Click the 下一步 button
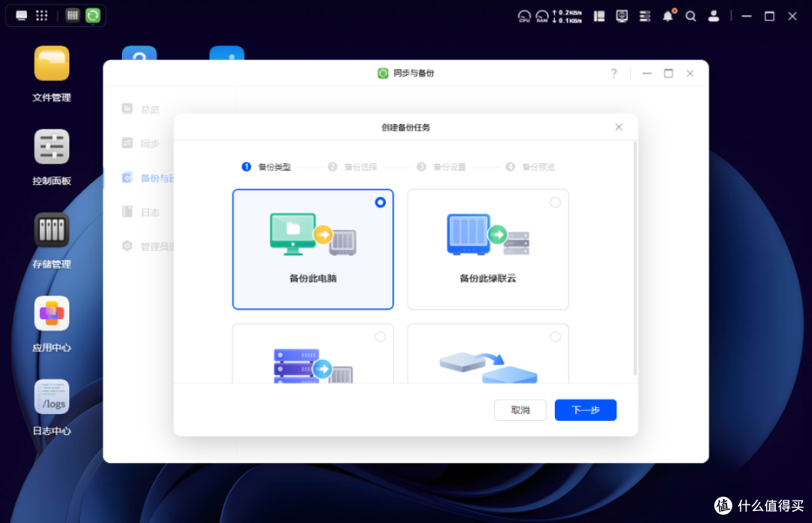 pyautogui.click(x=586, y=410)
